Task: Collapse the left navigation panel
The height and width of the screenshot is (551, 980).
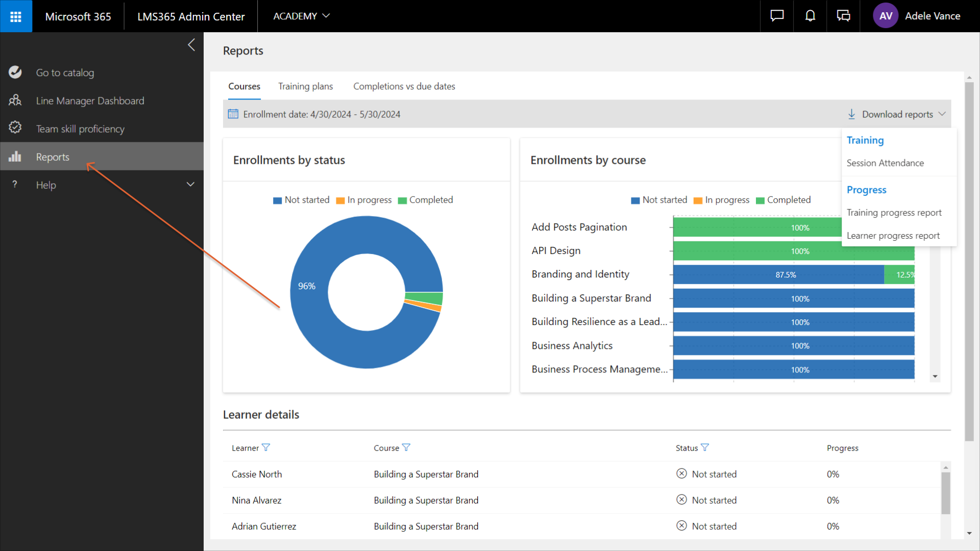Action: [191, 45]
